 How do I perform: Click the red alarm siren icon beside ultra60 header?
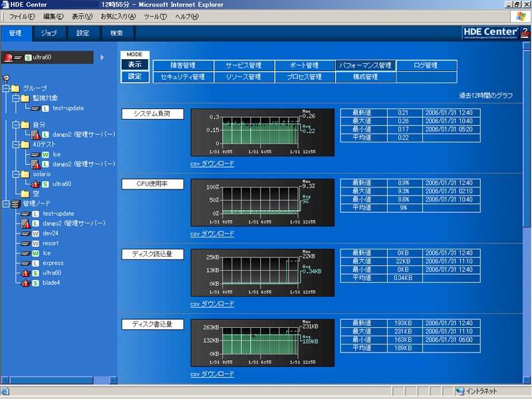[x=8, y=57]
